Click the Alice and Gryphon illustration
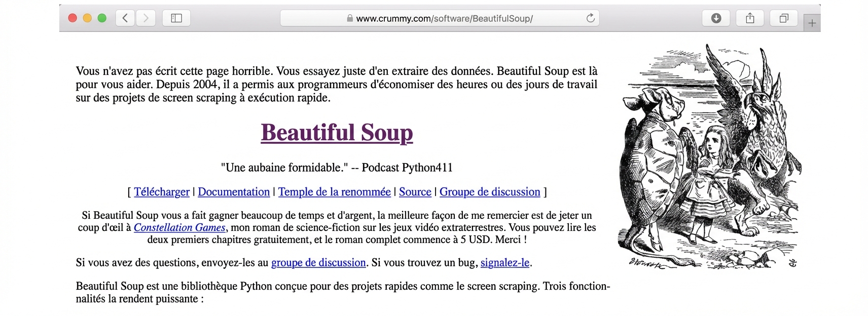Screen dimensions: 868x316 710,156
